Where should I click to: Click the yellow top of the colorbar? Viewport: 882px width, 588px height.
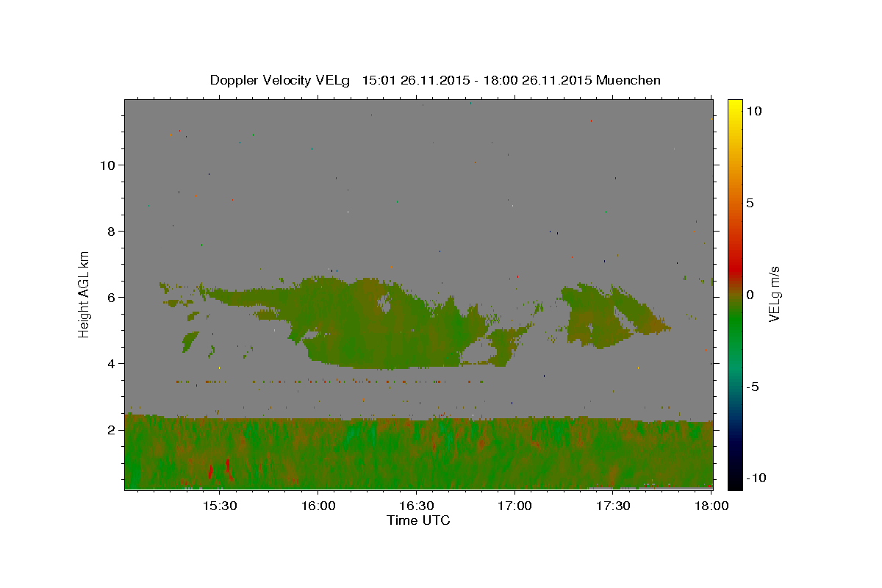[734, 107]
